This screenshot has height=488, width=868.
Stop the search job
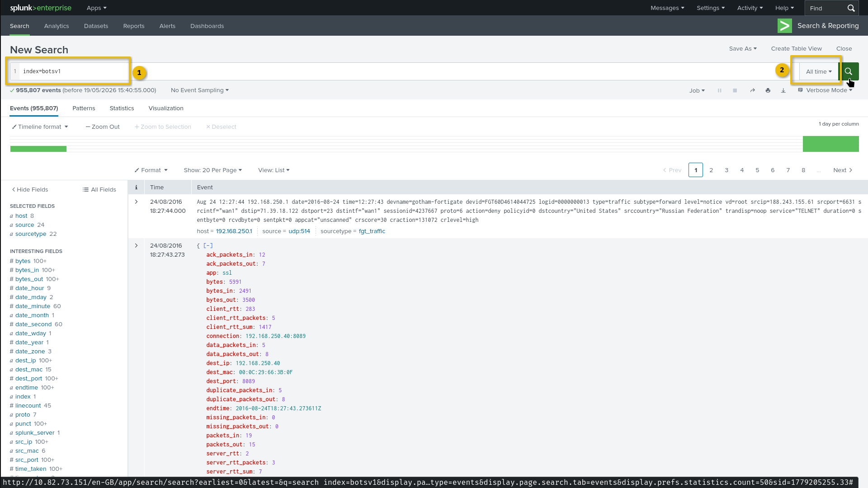735,90
